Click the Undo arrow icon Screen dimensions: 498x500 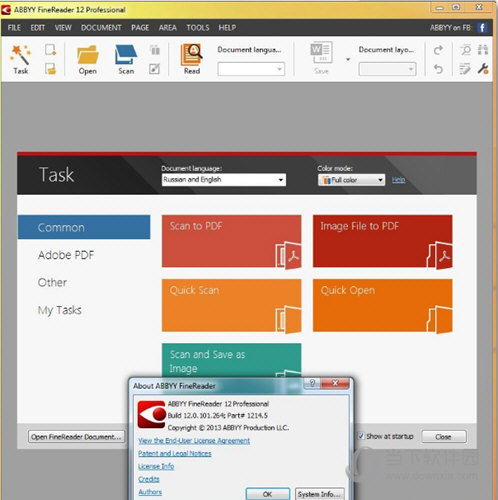438,69
